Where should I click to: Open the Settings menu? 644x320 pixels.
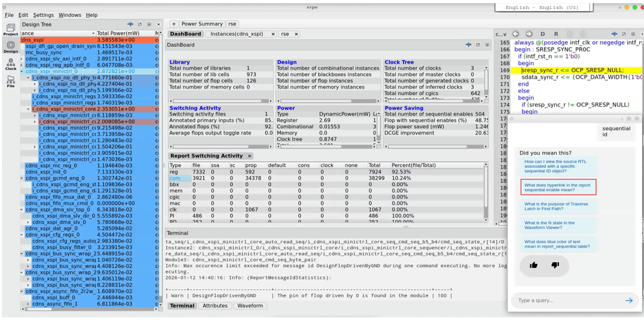(44, 15)
